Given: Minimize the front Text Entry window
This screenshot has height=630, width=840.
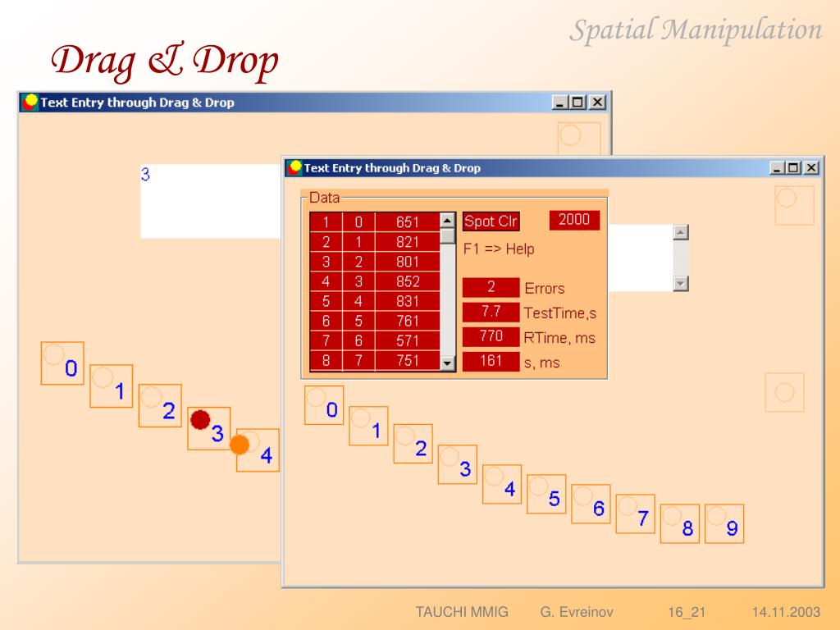Looking at the screenshot, I should coord(778,168).
